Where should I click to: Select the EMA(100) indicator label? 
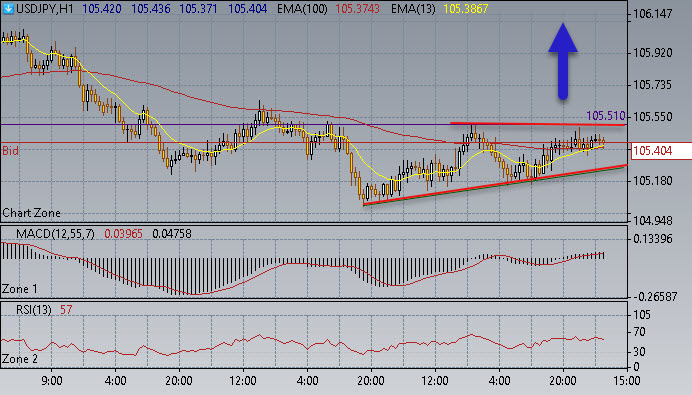tap(302, 9)
